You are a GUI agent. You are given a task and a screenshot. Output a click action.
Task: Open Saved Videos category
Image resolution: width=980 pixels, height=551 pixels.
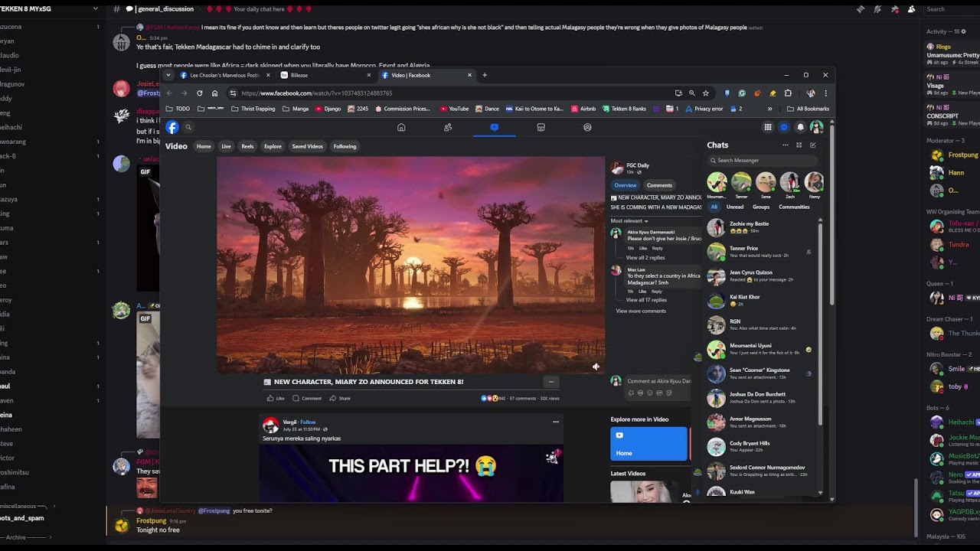point(307,146)
